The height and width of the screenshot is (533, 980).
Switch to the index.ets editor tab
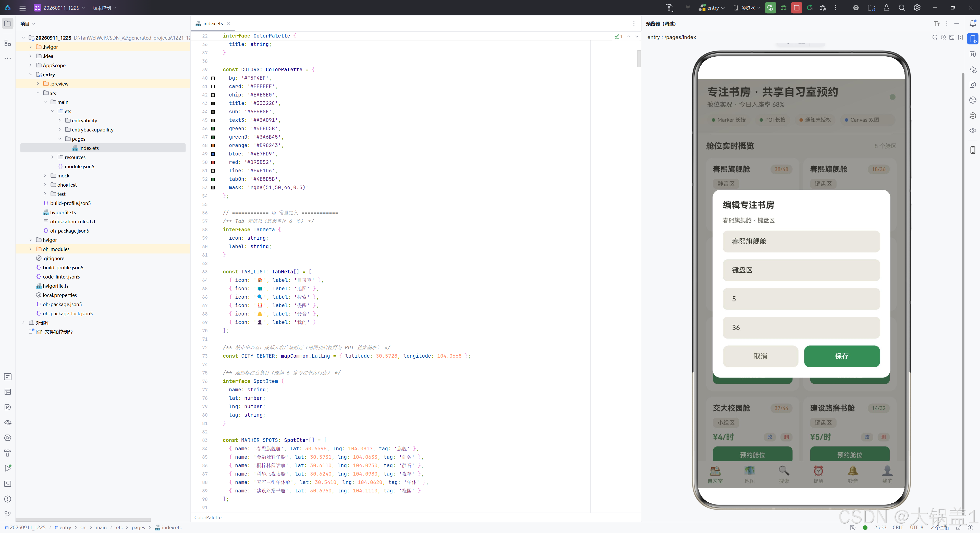tap(213, 23)
